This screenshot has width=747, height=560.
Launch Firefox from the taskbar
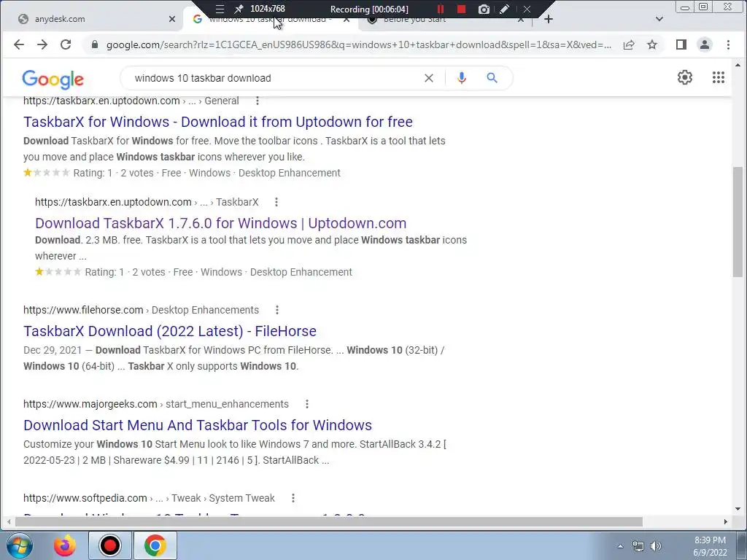65,545
